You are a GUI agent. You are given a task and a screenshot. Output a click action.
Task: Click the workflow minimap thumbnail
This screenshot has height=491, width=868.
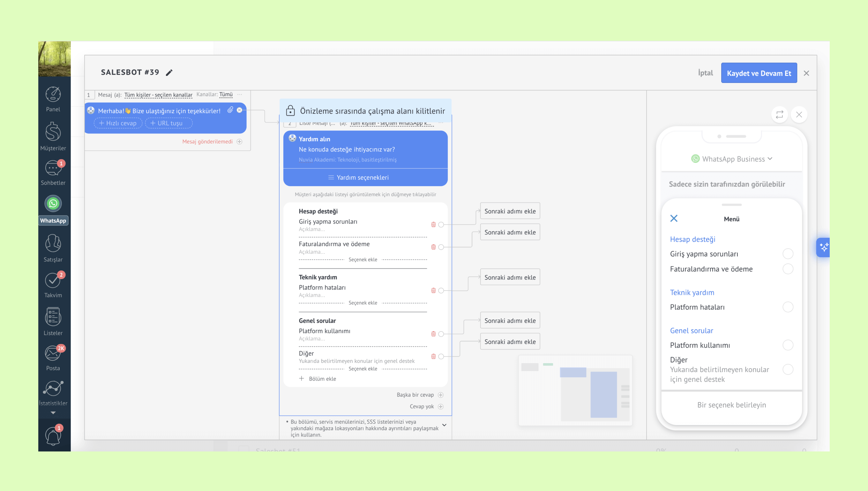coord(575,390)
